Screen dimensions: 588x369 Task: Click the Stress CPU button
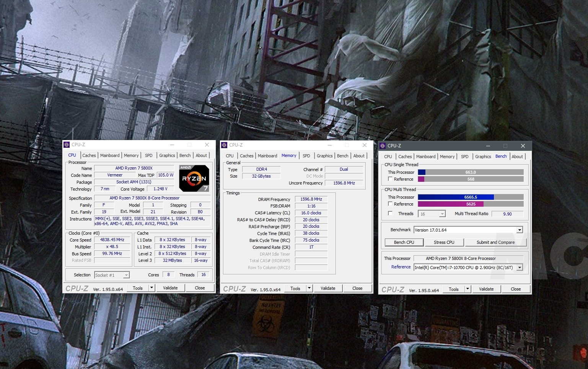tap(444, 242)
